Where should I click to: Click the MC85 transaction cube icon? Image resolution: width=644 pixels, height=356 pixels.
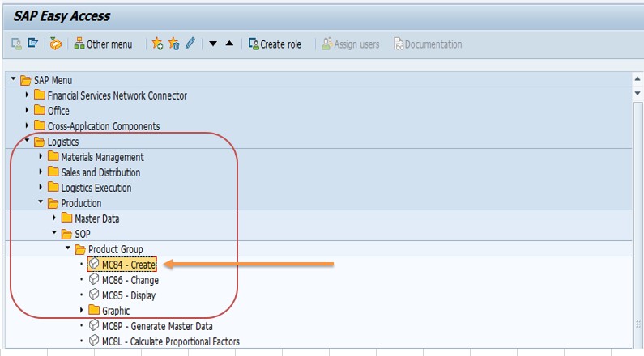pos(94,295)
